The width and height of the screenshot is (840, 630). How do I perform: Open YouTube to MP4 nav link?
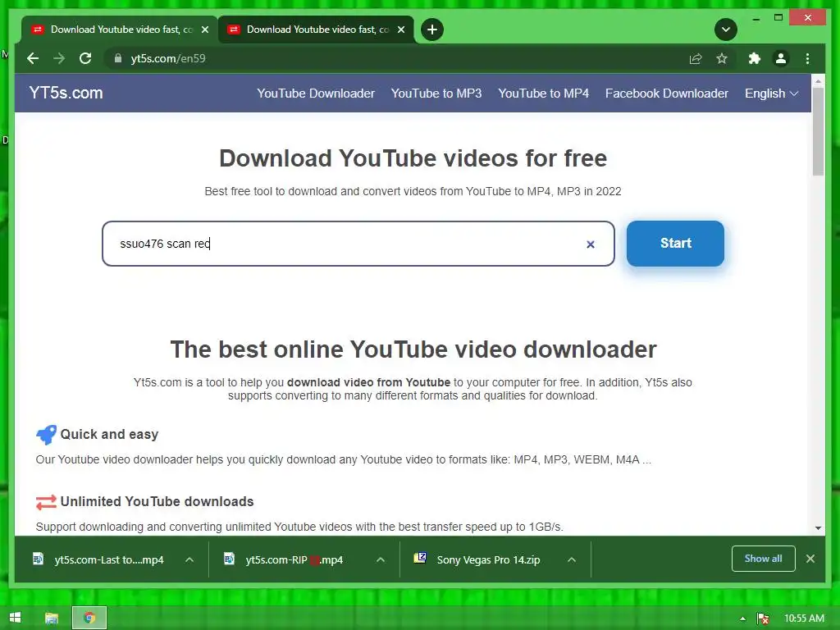[543, 94]
